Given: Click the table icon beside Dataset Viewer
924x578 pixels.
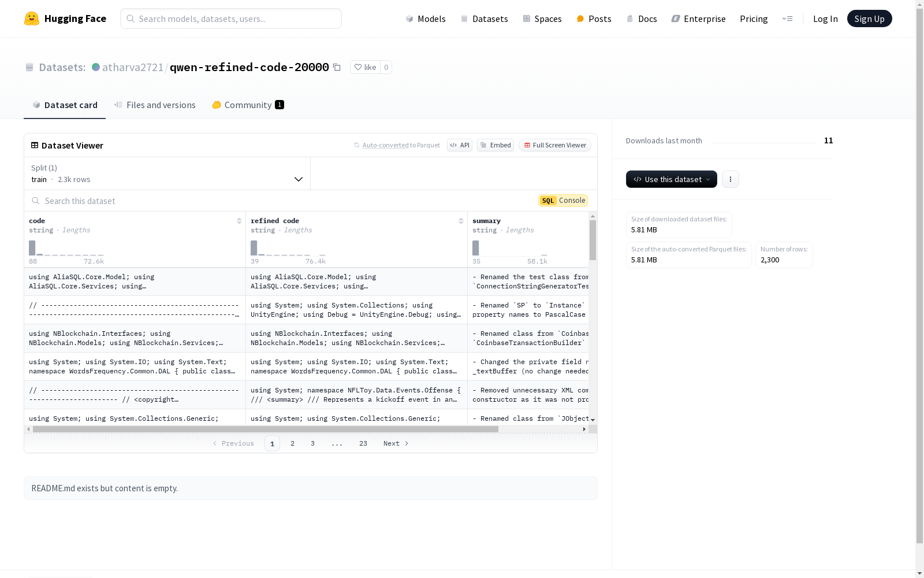Looking at the screenshot, I should tap(35, 145).
